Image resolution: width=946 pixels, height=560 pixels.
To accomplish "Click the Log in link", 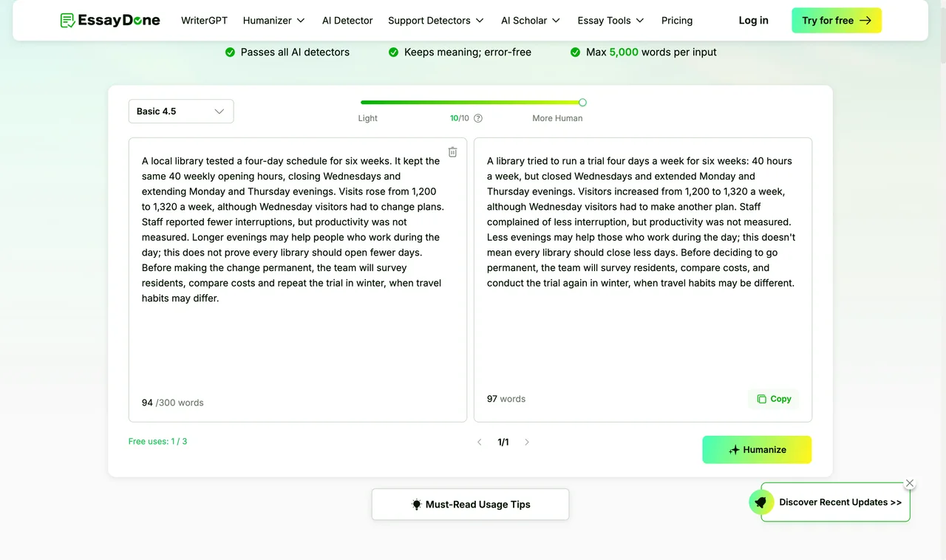I will 753,21.
